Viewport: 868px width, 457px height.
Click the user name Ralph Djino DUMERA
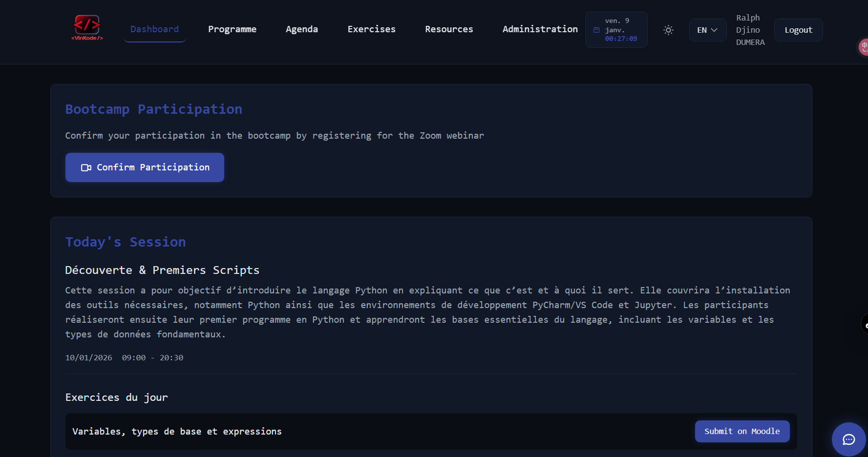coord(750,30)
